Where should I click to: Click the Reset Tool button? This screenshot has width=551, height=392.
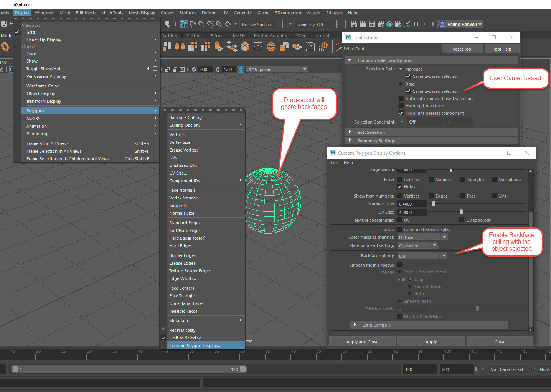pos(462,49)
